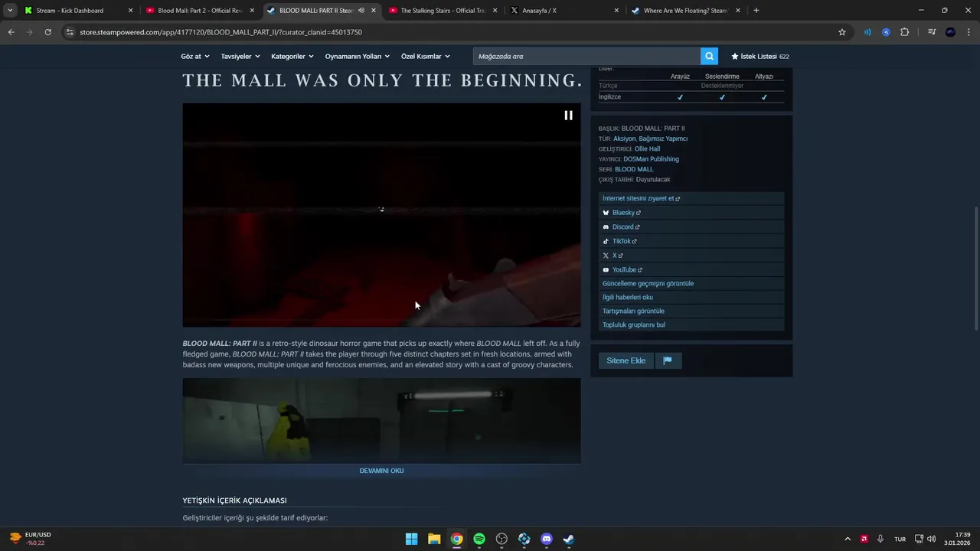980x551 pixels.
Task: Open publisher DOSMan Publishing link
Action: tap(651, 159)
